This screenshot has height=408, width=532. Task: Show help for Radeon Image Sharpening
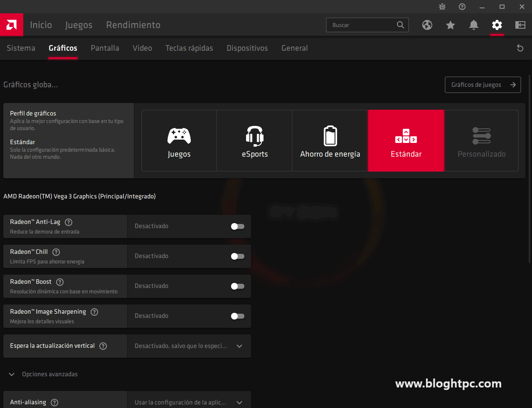[94, 312]
